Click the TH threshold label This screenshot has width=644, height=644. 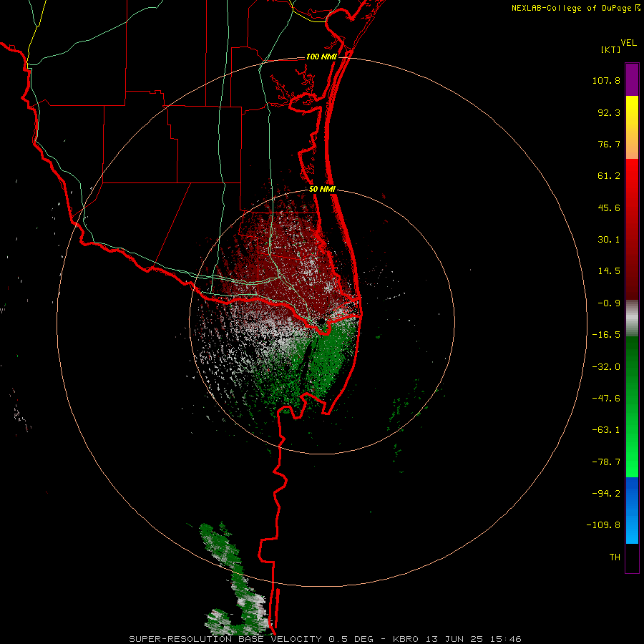coord(615,557)
